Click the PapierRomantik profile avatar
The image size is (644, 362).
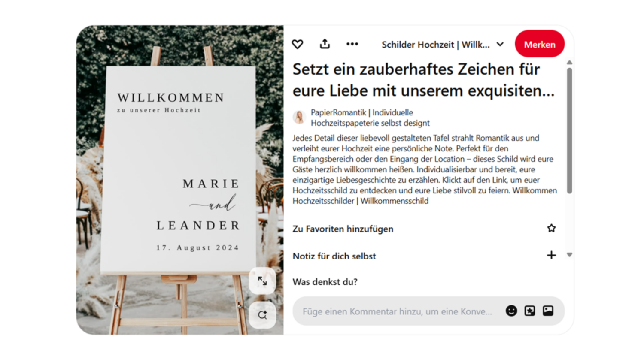299,117
